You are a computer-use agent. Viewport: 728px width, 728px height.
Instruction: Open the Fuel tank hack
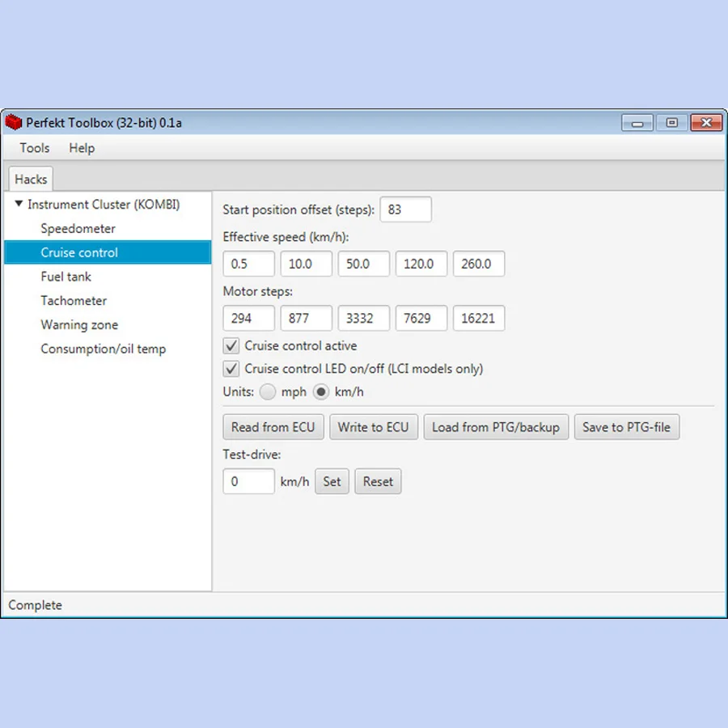pos(66,277)
